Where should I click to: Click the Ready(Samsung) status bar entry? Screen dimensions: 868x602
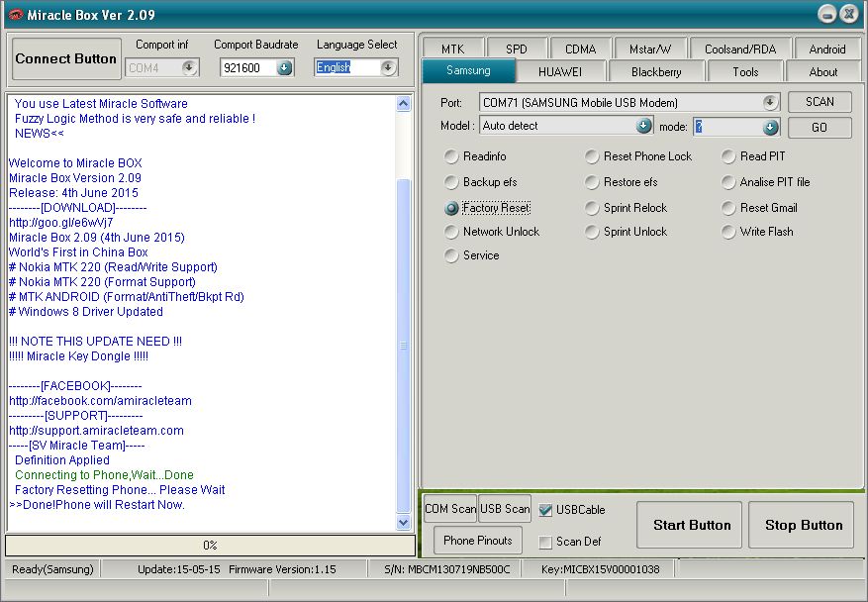pyautogui.click(x=52, y=569)
